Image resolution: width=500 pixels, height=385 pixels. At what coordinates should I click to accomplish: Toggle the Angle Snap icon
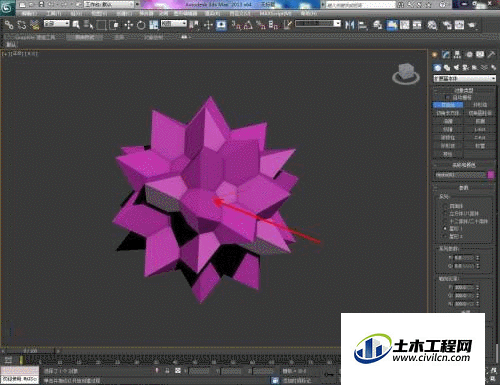(248, 25)
